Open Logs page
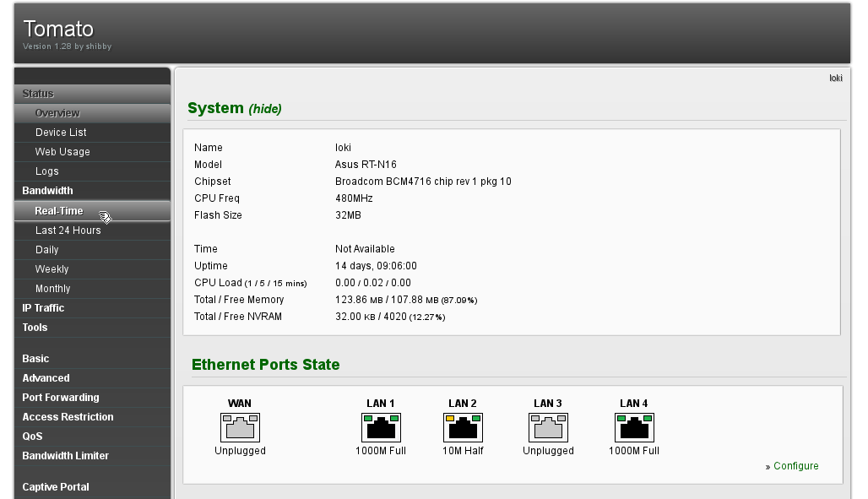The image size is (868, 499). [92, 171]
